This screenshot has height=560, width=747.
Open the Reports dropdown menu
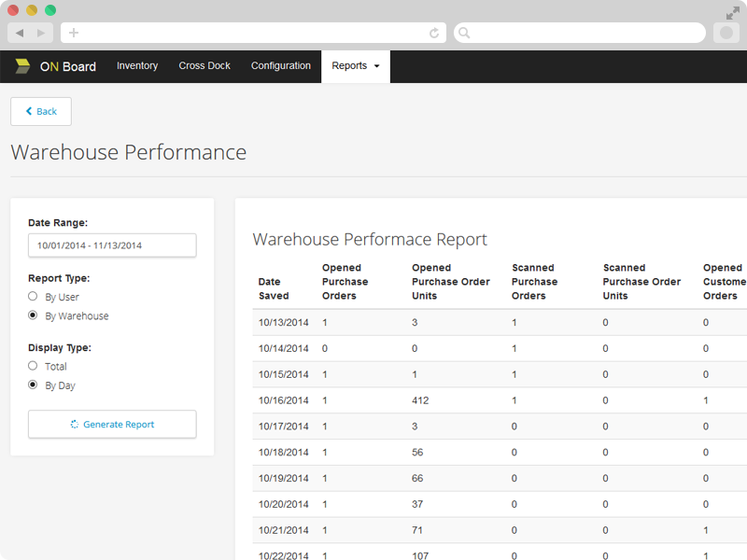(x=356, y=66)
